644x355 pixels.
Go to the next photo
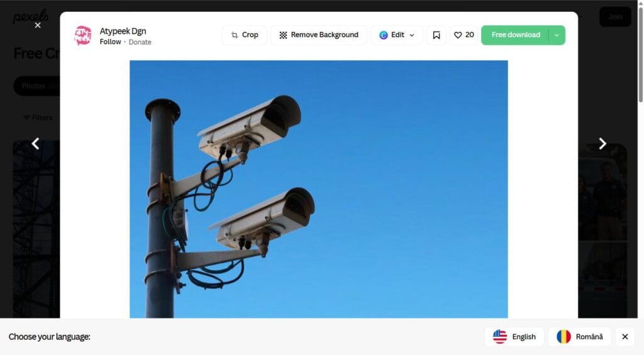pos(602,144)
